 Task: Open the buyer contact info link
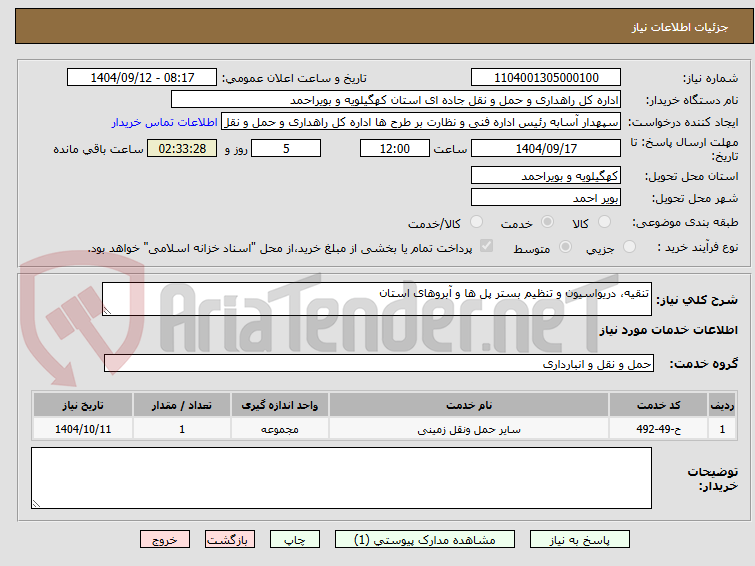pos(165,122)
